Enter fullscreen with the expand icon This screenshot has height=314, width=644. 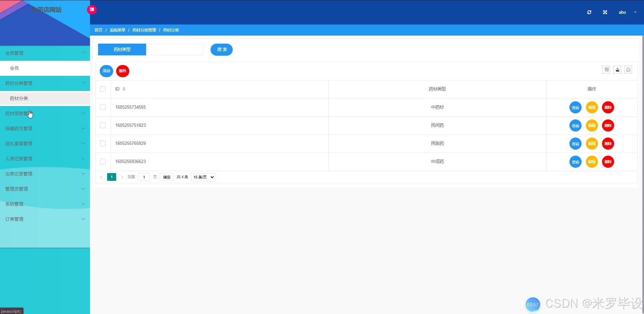605,12
